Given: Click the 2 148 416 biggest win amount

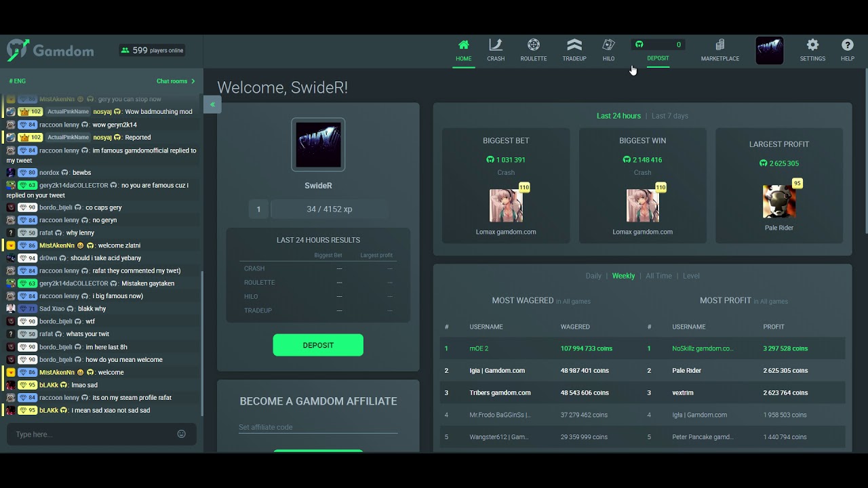Looking at the screenshot, I should click(642, 160).
